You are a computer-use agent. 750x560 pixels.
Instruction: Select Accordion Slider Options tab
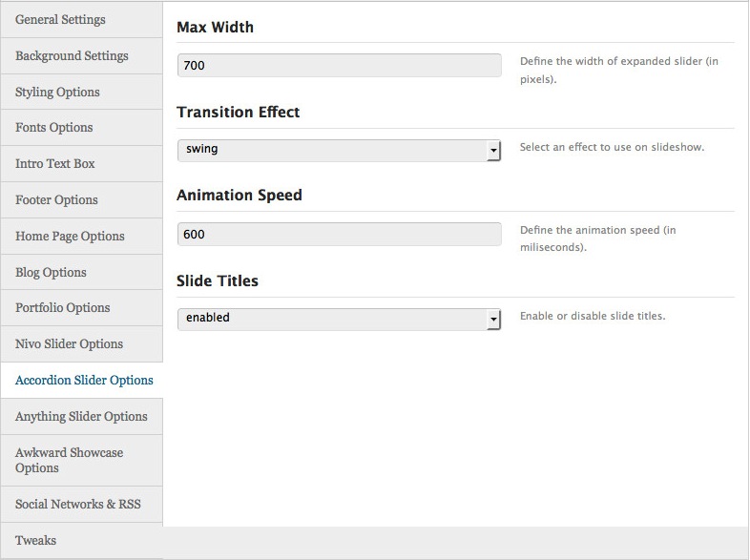(84, 381)
